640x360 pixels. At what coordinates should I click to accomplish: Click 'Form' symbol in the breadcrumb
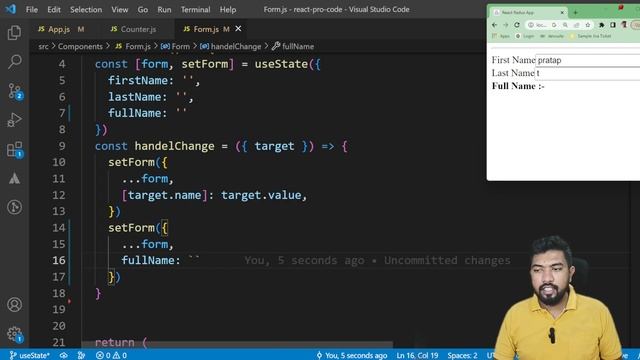pyautogui.click(x=180, y=47)
